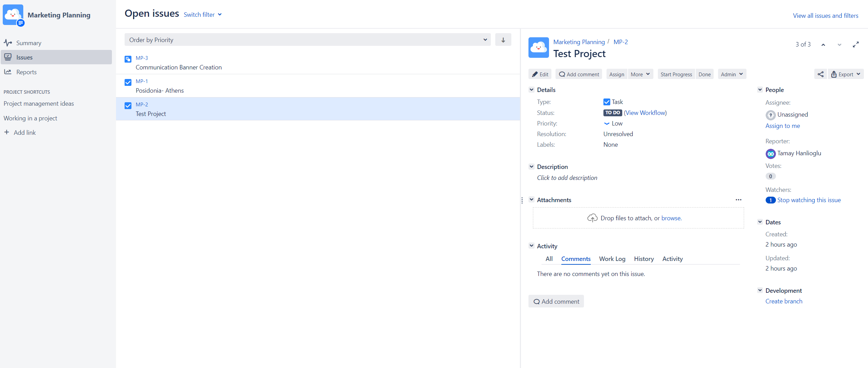Go to previous issue with up arrow
Viewport: 868px width, 368px height.
pyautogui.click(x=823, y=45)
